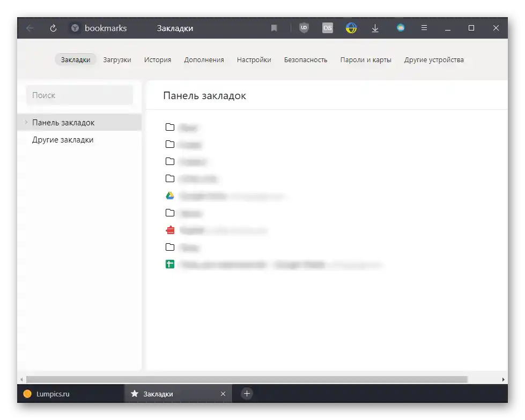Open the first folder in bookmarks list
525x420 pixels.
tap(170, 127)
